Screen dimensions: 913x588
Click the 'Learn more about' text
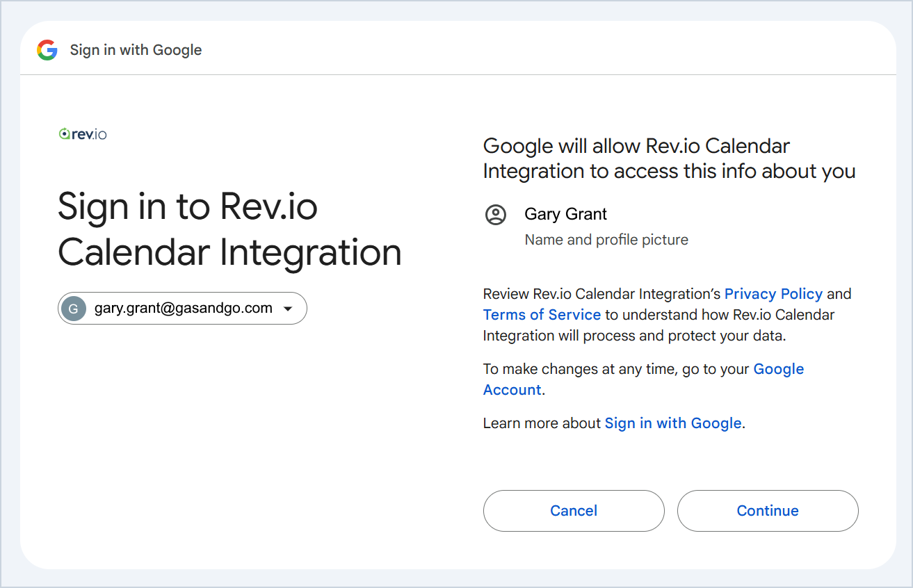(x=542, y=423)
